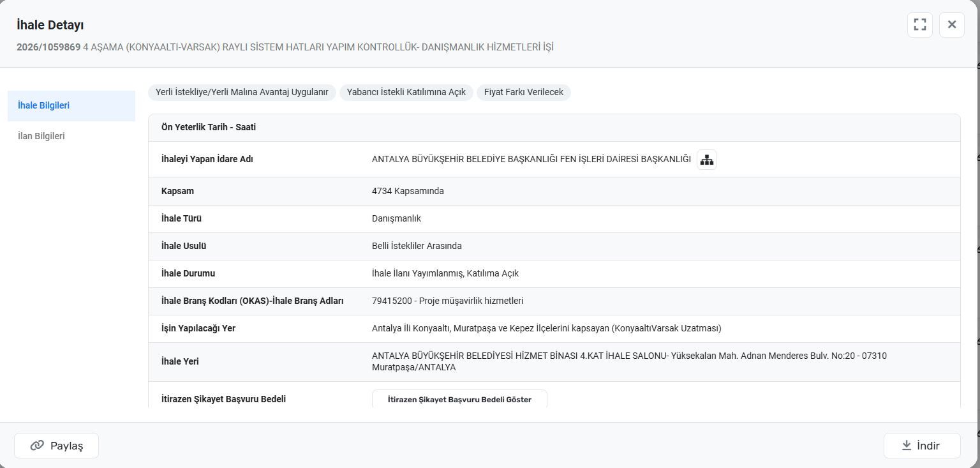Click the İhale Detayı heading
The height and width of the screenshot is (468, 980).
pos(50,25)
